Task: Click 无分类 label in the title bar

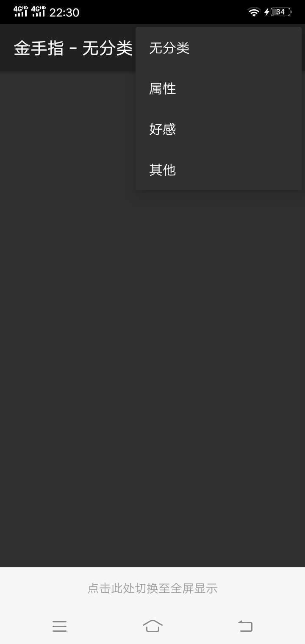Action: tap(108, 48)
